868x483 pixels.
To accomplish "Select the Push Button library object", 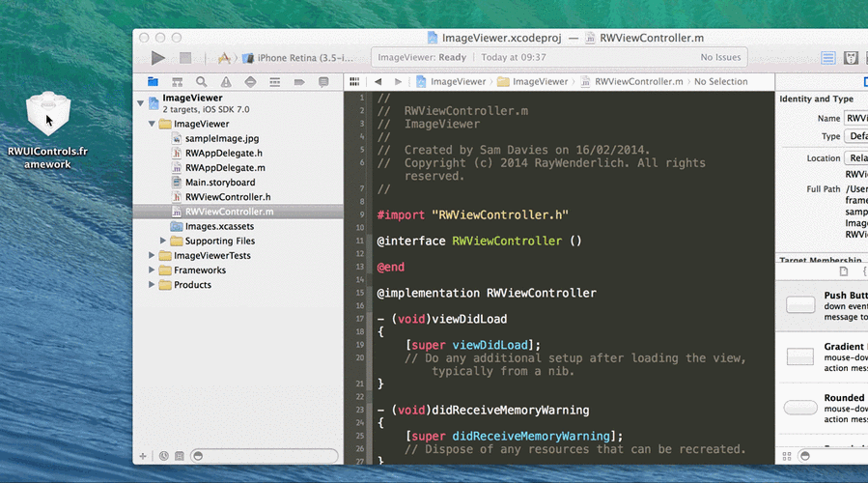I will tap(822, 305).
